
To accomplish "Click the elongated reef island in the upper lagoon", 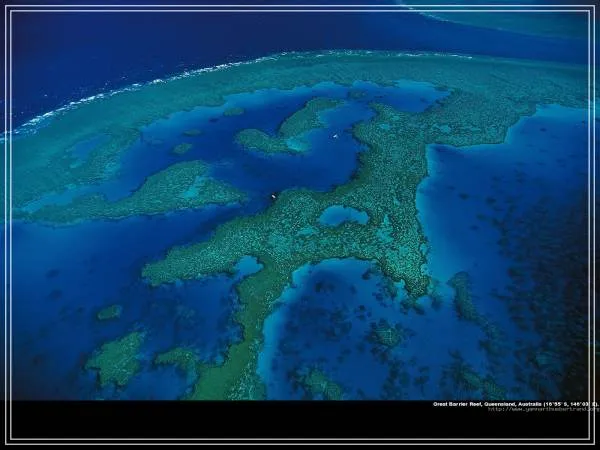I will pos(290,130).
